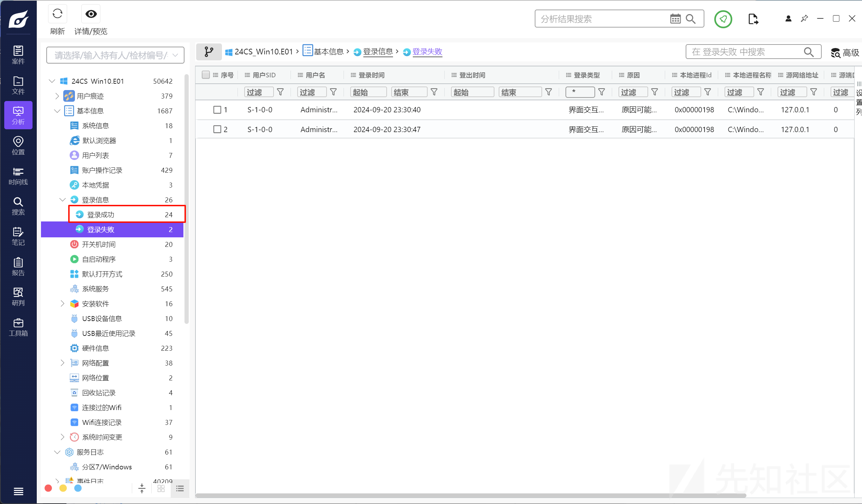Click the blue color tag dot
The width and height of the screenshot is (862, 504).
(x=78, y=488)
